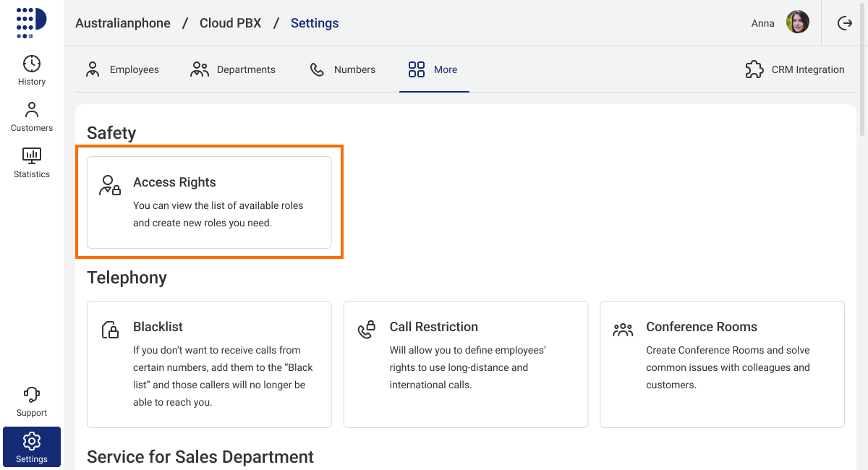Open the Access Rights card title
The height and width of the screenshot is (470, 868).
point(174,182)
